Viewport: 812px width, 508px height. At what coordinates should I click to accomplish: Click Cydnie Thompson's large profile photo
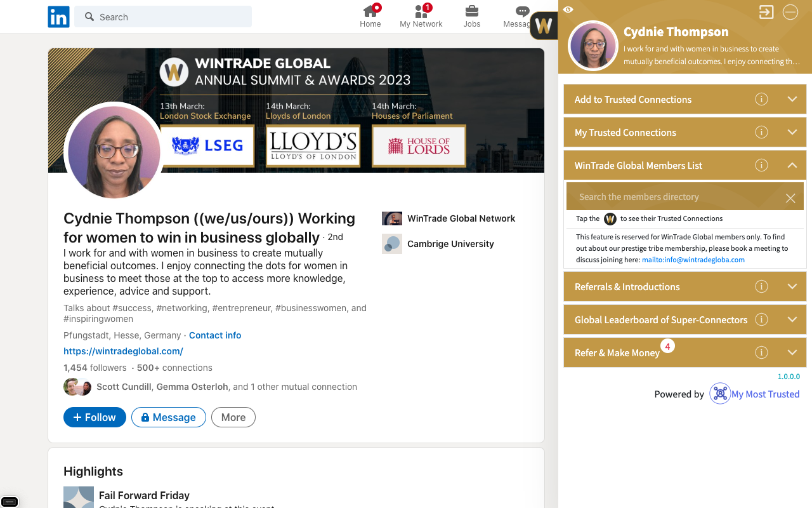(x=114, y=151)
